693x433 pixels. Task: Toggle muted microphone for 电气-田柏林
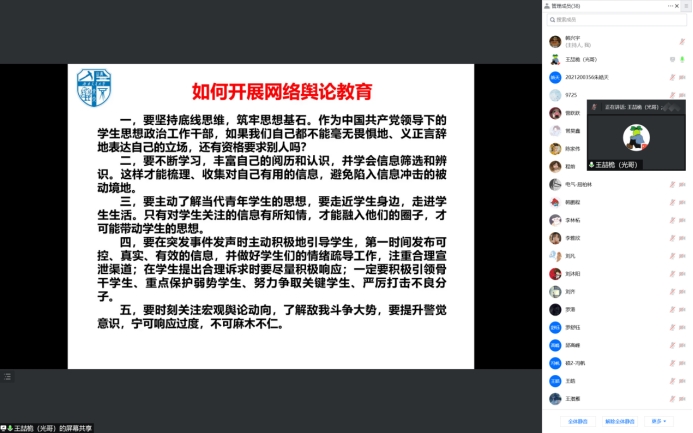click(671, 184)
